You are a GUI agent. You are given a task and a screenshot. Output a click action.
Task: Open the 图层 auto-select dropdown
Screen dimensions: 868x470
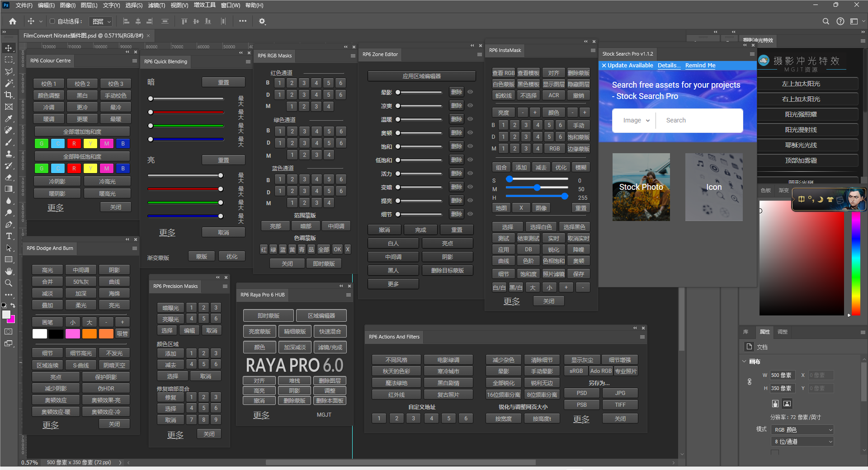(x=101, y=21)
